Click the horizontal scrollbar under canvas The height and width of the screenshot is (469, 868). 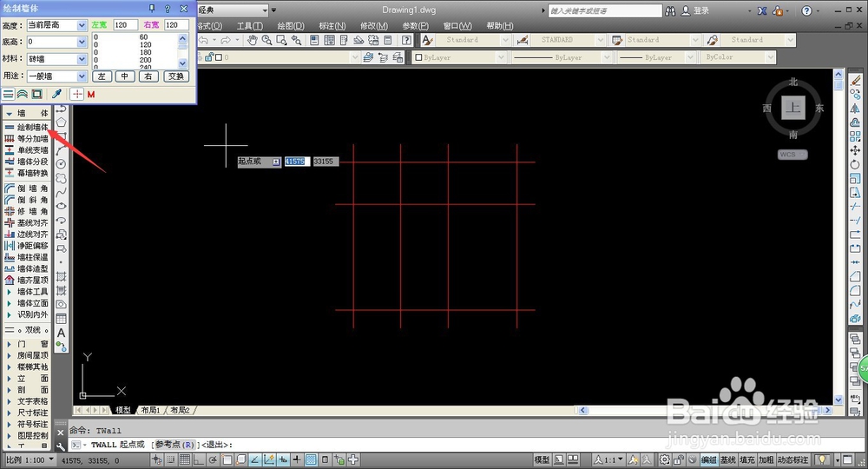[703, 410]
